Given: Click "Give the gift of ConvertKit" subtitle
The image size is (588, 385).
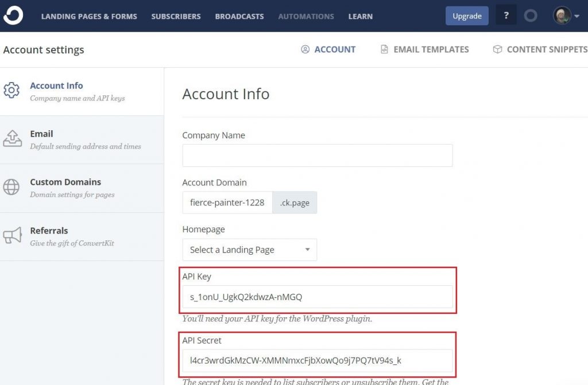Looking at the screenshot, I should click(72, 243).
